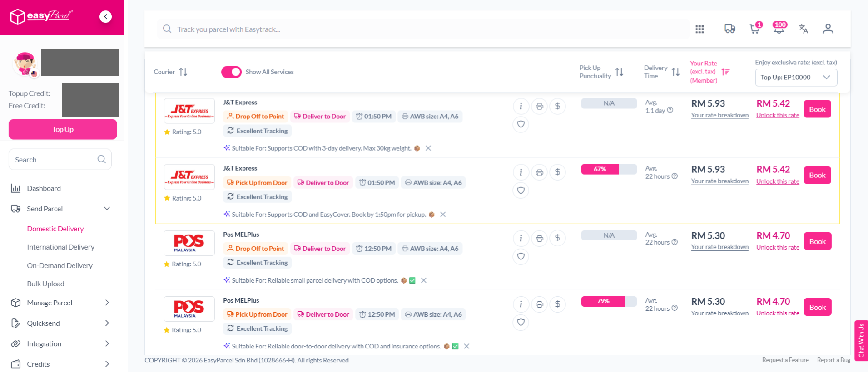The height and width of the screenshot is (372, 868).
Task: Click shield icon for Pos MELPlus Drop Off
Action: [521, 256]
